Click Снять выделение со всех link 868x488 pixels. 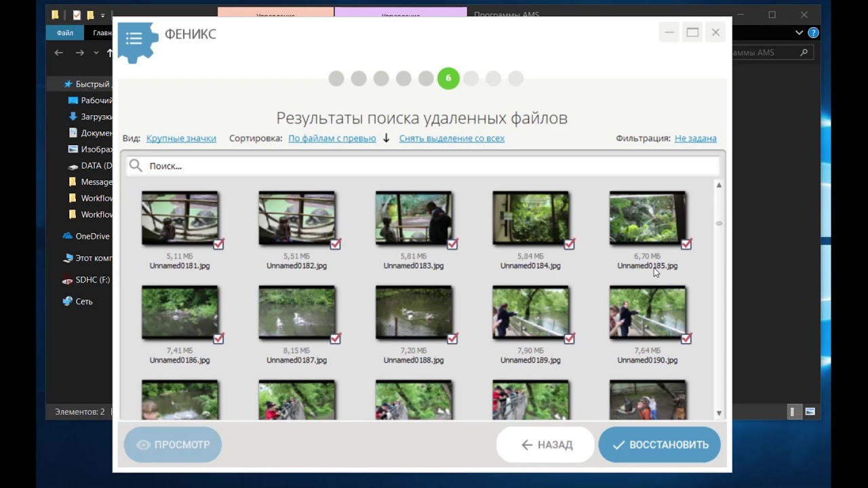[452, 138]
